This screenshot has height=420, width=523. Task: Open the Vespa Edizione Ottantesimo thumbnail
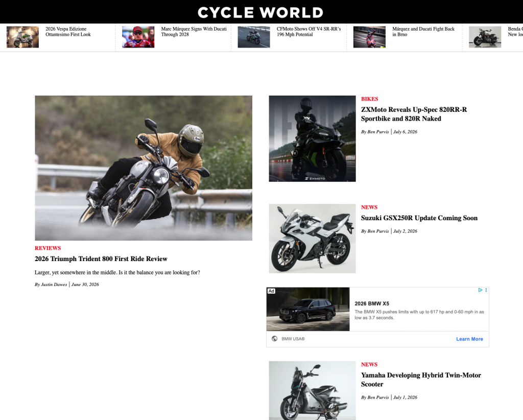[x=22, y=37]
